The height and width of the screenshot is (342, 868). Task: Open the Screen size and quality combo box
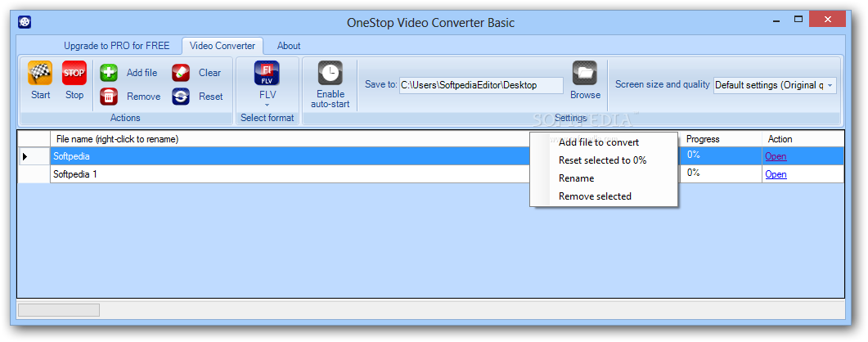775,85
